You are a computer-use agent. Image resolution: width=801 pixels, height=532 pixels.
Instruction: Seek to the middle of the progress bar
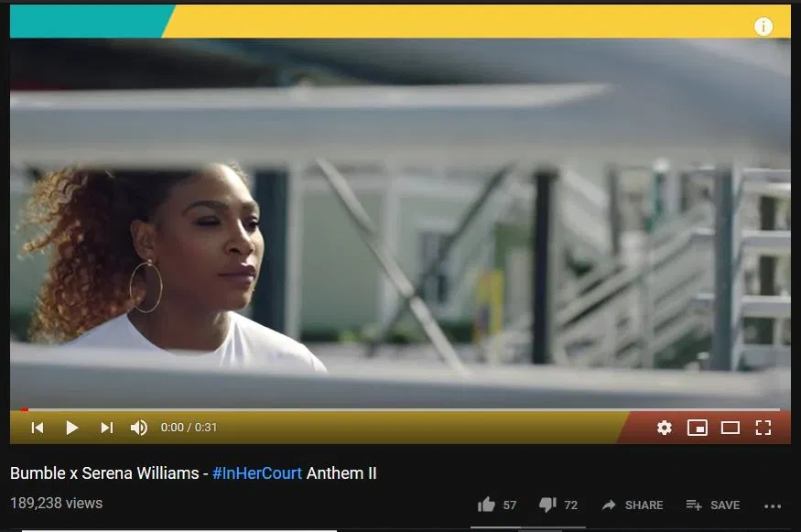[x=401, y=409]
